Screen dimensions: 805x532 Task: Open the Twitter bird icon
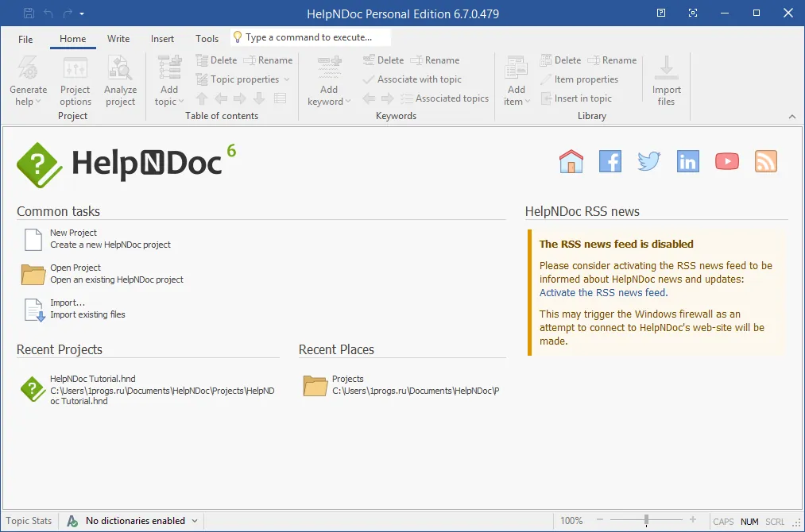click(x=649, y=162)
